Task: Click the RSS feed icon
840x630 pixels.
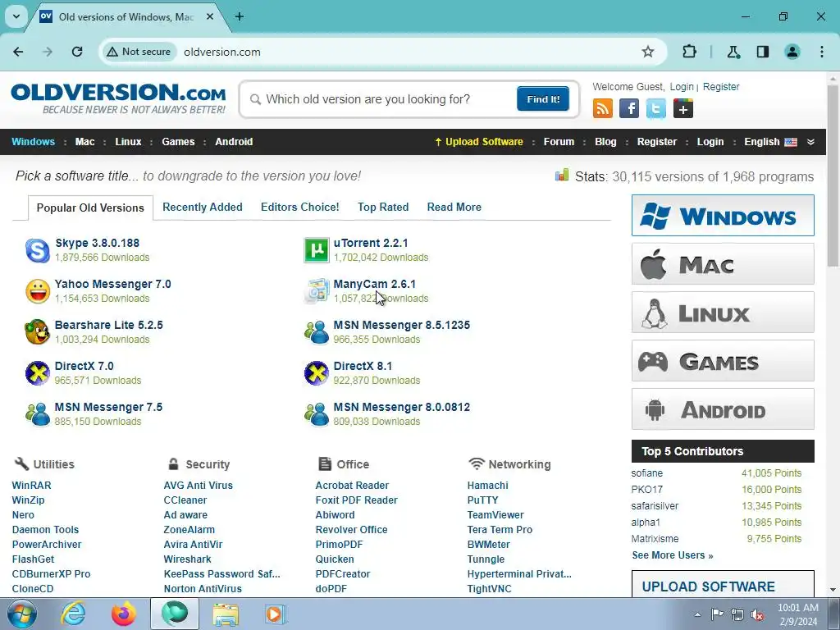Action: (x=603, y=109)
